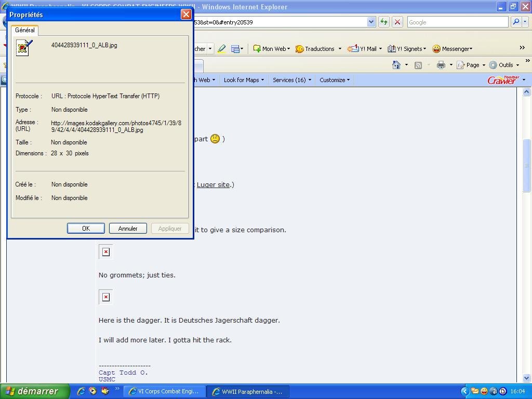Select the Général tab in Propriétés
The image size is (532, 399).
25,30
